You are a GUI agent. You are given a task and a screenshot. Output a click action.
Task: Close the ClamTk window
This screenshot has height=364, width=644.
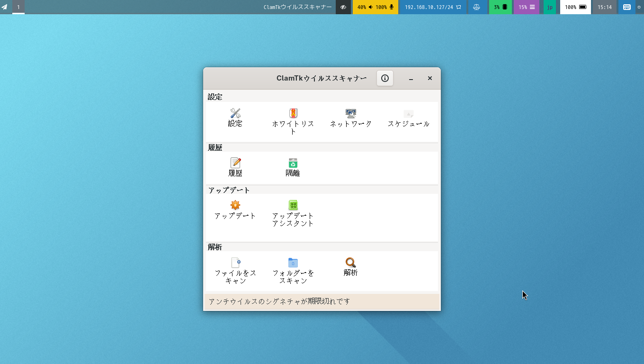point(430,78)
